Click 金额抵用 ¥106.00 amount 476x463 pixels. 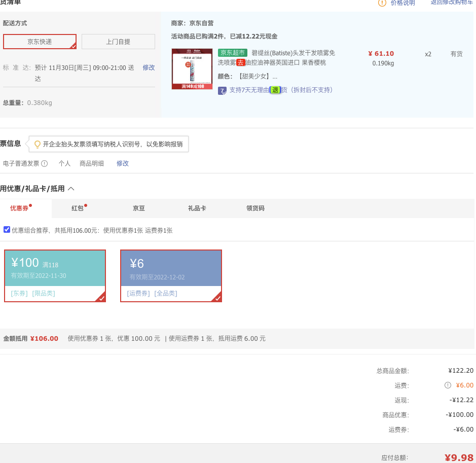pos(44,339)
